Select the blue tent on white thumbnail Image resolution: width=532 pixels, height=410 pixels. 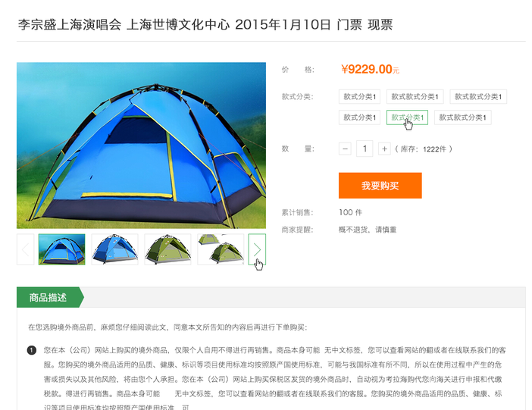[x=114, y=249]
